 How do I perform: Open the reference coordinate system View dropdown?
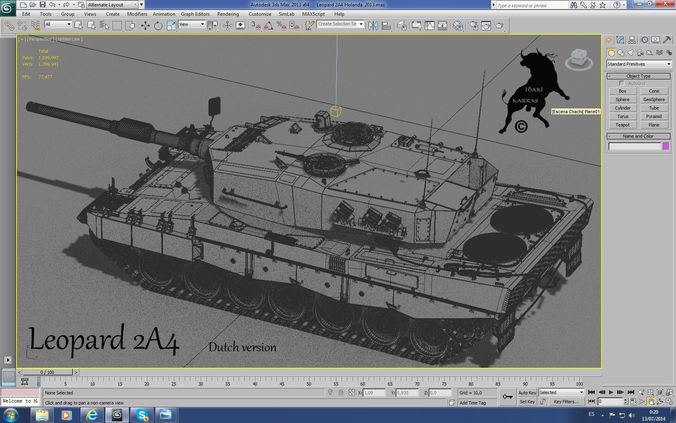tap(191, 25)
